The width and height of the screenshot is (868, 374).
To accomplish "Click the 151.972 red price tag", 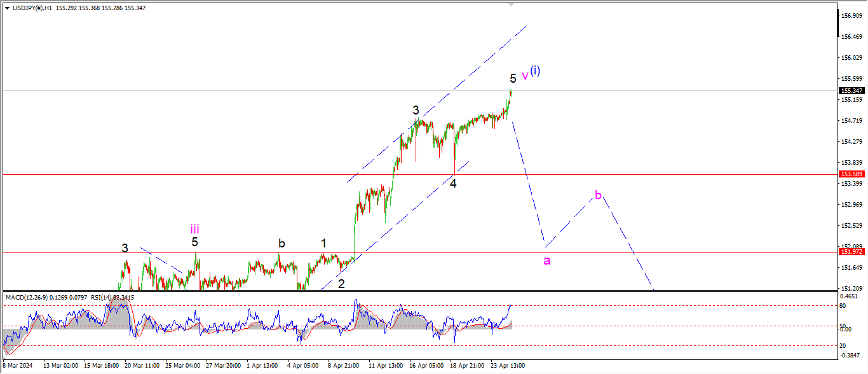I will pos(851,252).
